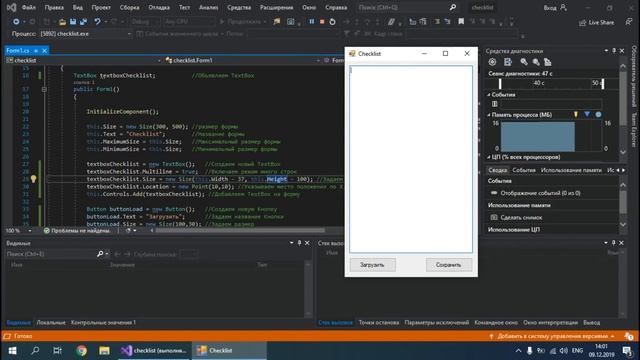Open the checklist project navigation dropdown
Image resolution: width=640 pixels, height=360 pixels.
coord(159,60)
